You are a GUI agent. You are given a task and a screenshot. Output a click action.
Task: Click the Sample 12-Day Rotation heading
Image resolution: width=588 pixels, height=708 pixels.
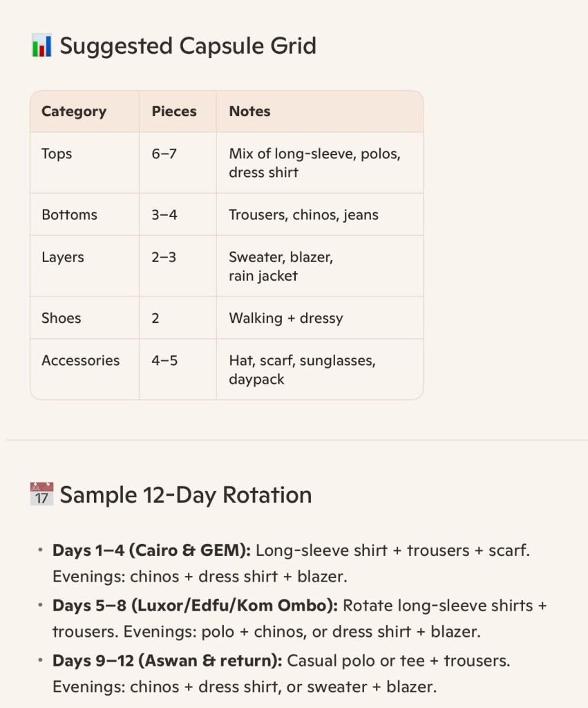pos(185,494)
